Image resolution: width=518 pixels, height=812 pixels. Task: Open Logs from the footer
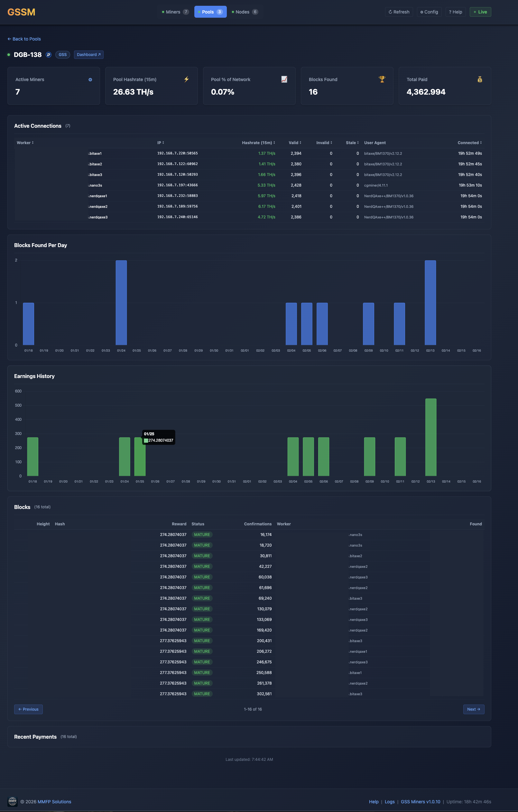click(390, 802)
